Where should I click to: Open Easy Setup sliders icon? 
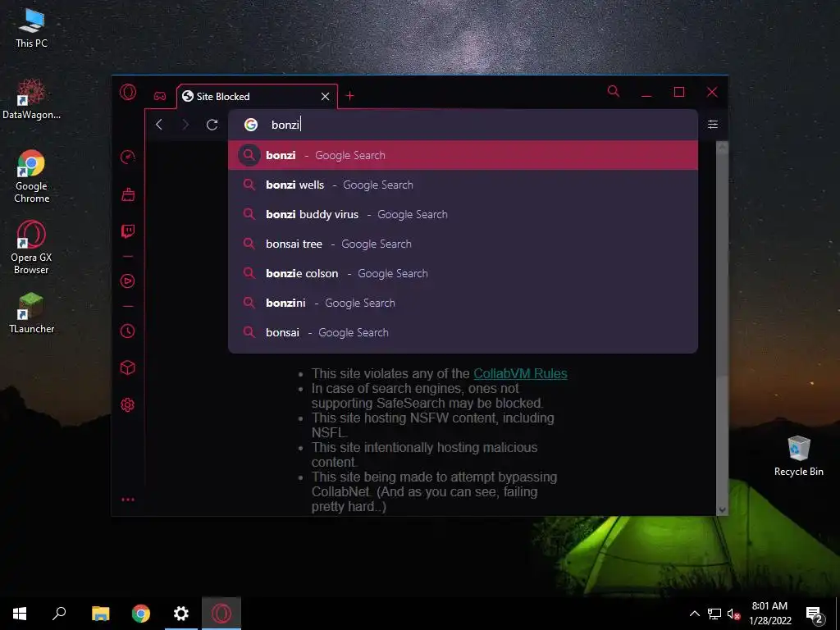tap(713, 125)
